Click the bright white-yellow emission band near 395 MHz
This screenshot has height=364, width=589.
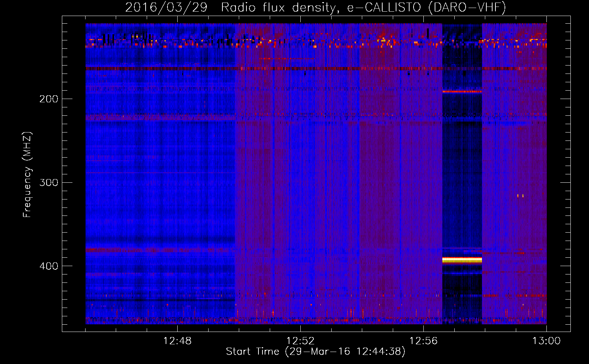pyautogui.click(x=462, y=260)
